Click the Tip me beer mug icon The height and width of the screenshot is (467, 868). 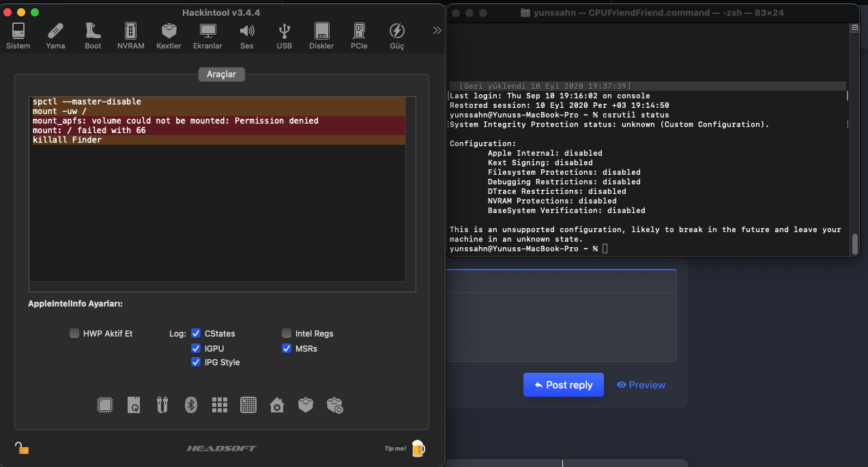(417, 448)
